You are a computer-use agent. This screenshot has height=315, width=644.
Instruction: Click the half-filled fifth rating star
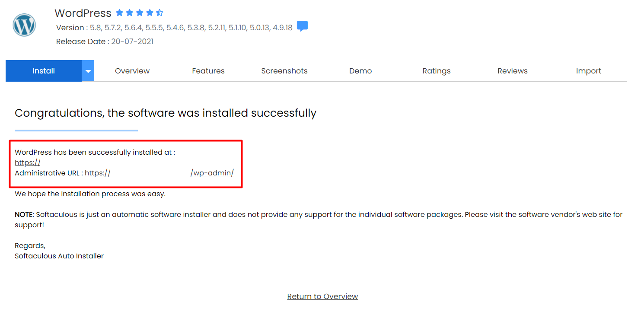(x=159, y=13)
